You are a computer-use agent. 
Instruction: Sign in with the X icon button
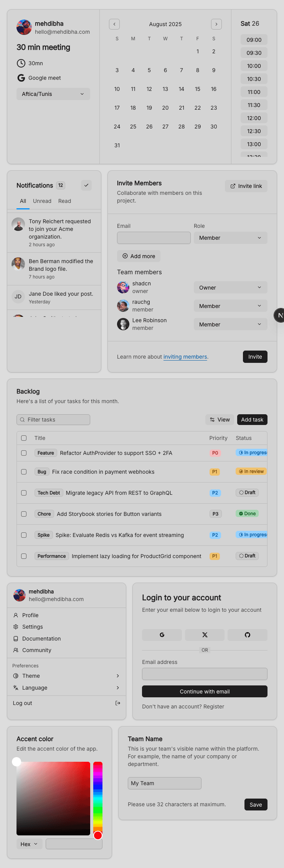[x=205, y=635]
